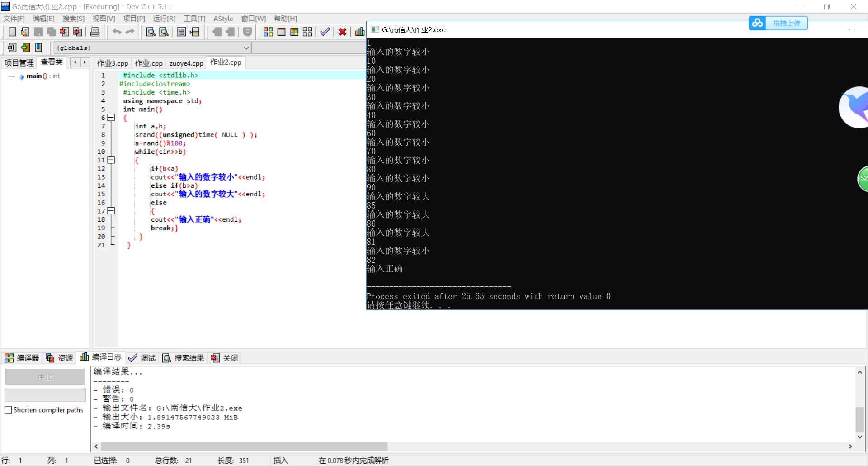
Task: Click the New file toolbar icon
Action: [12, 32]
